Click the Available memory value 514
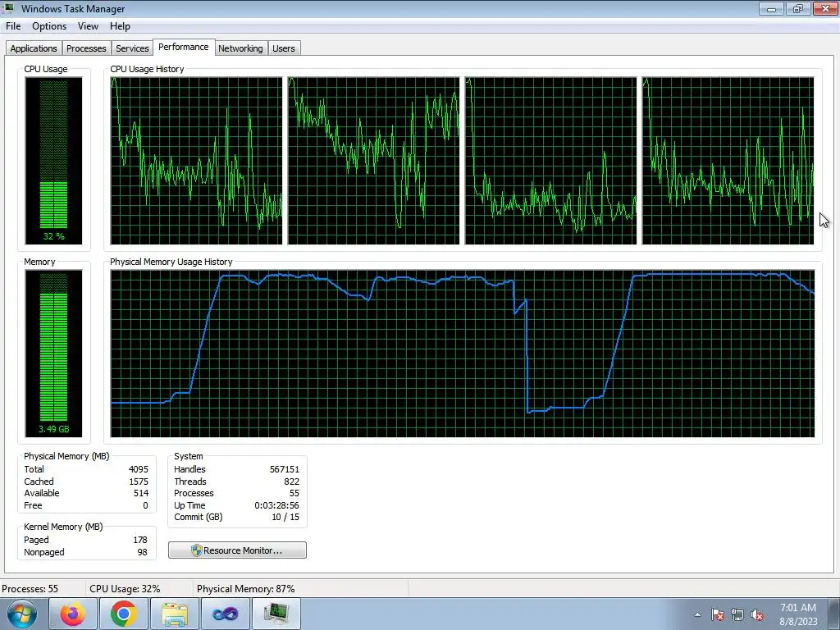 point(141,493)
